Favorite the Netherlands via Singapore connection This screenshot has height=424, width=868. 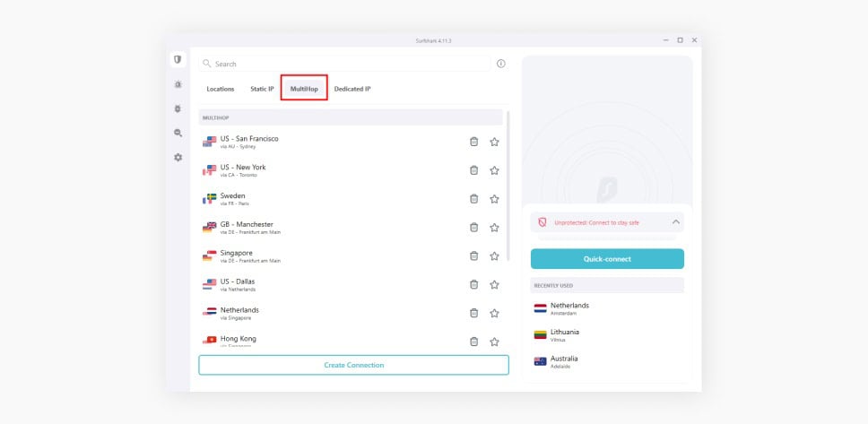[x=494, y=313]
